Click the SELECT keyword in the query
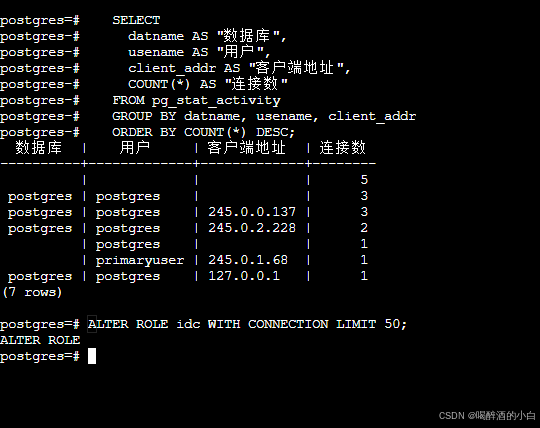 (136, 20)
